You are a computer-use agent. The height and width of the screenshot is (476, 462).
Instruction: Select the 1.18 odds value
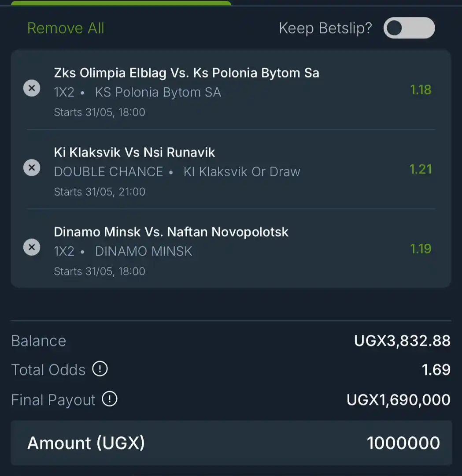pos(421,90)
